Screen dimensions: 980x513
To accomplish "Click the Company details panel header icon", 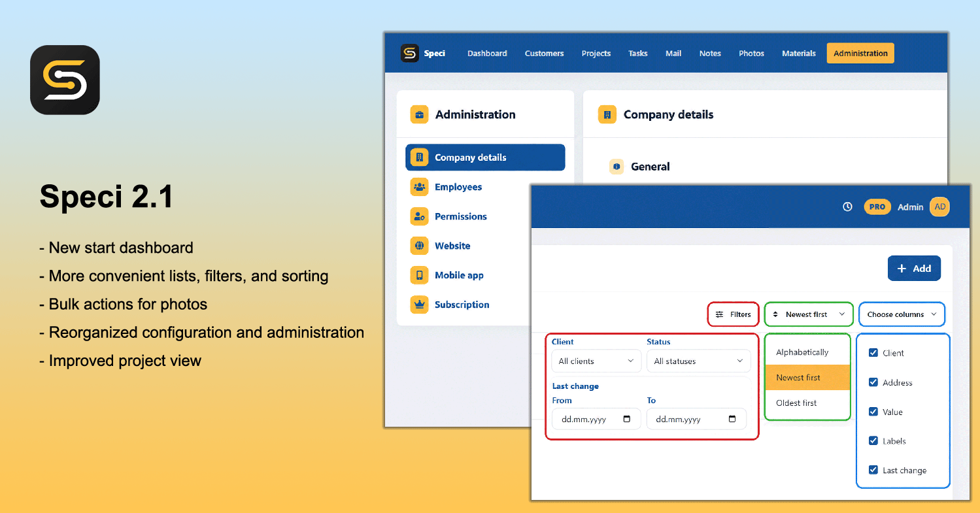I will point(607,114).
